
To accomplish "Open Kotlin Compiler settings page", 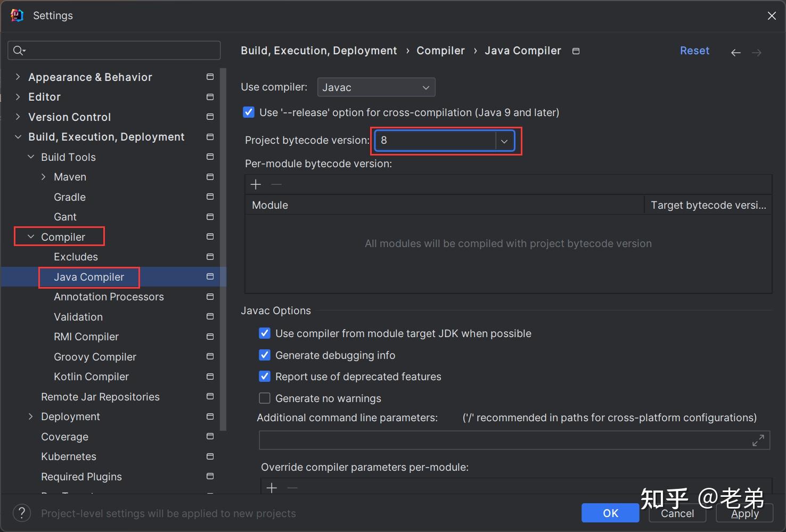I will tap(91, 377).
